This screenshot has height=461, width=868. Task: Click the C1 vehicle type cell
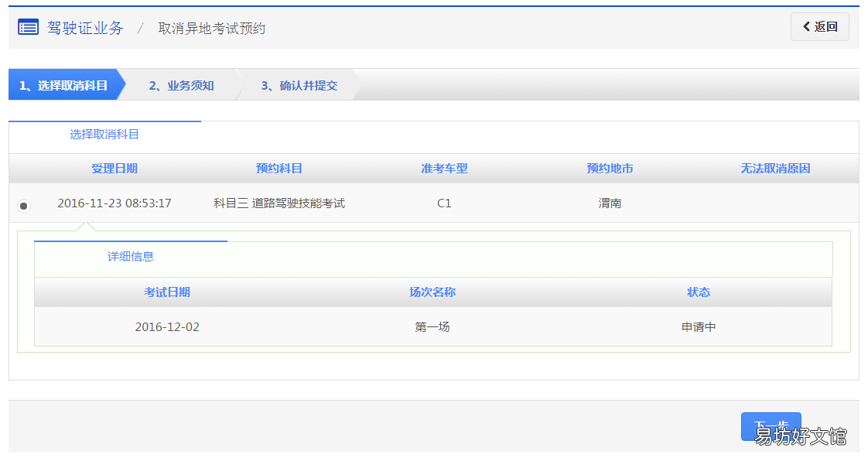point(445,203)
